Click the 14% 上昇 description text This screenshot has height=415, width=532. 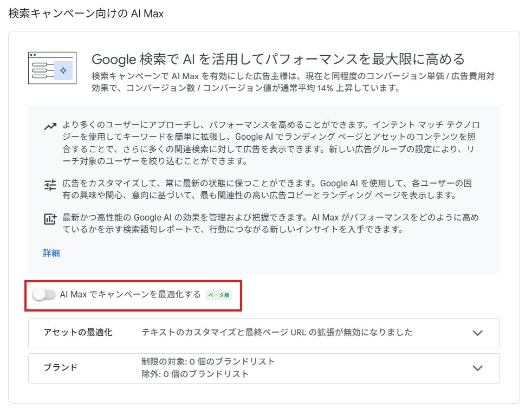[293, 82]
